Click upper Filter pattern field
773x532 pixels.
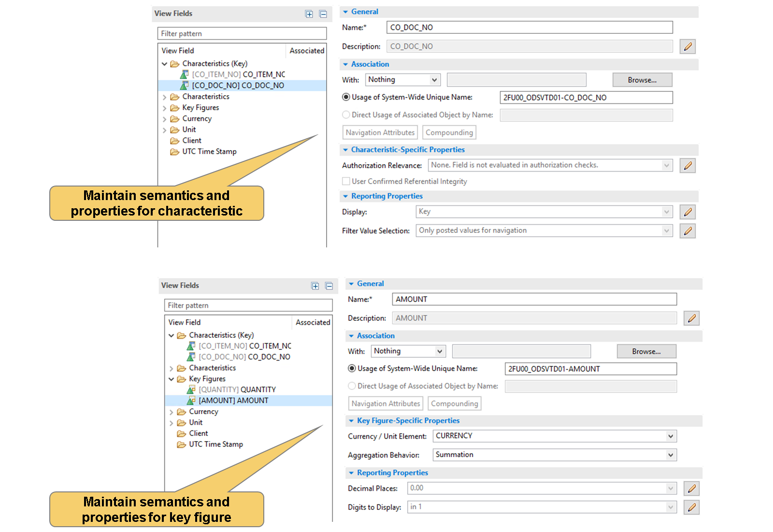(242, 33)
